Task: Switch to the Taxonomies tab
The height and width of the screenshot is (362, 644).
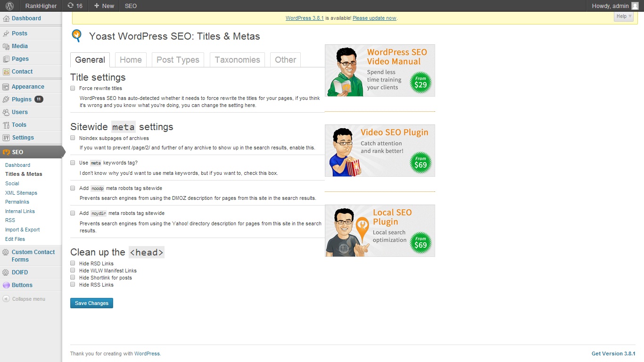Action: pyautogui.click(x=237, y=60)
